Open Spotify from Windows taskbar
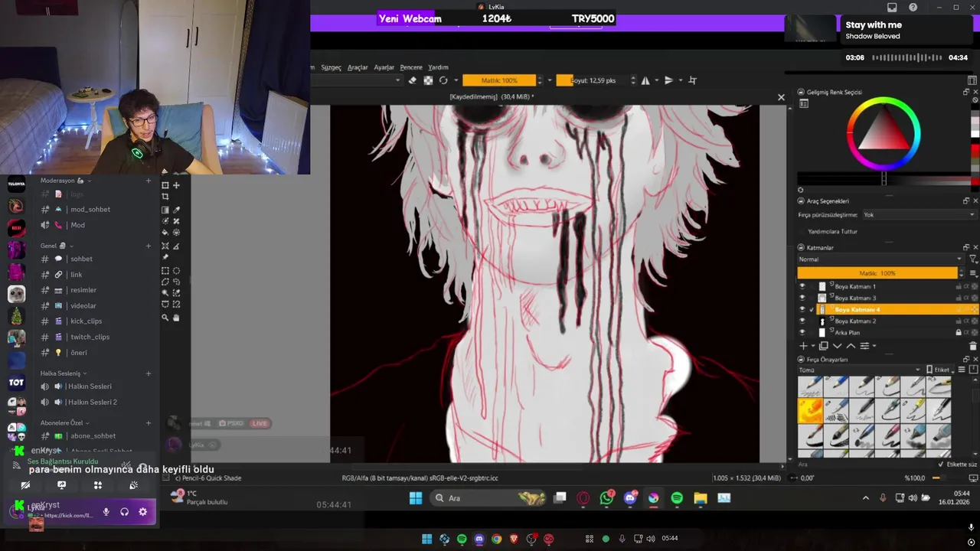 click(677, 498)
